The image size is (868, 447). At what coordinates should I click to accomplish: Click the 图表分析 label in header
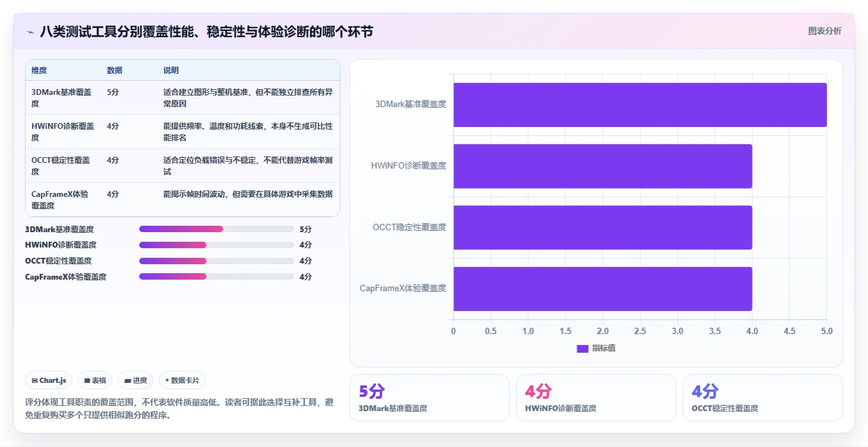(824, 31)
